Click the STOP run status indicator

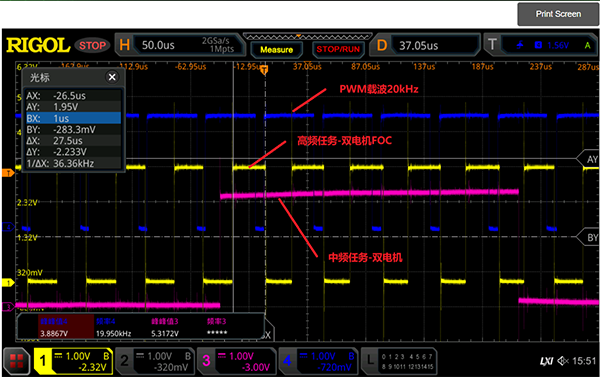(92, 46)
